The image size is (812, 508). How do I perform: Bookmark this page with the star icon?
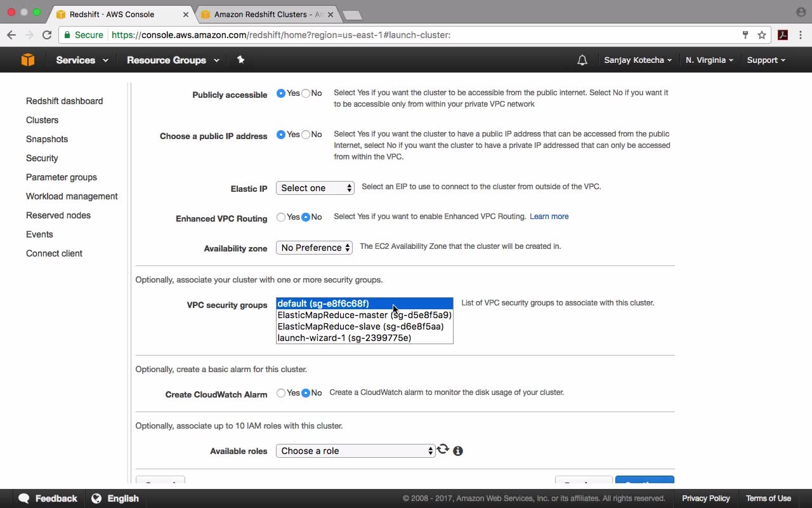pos(762,35)
